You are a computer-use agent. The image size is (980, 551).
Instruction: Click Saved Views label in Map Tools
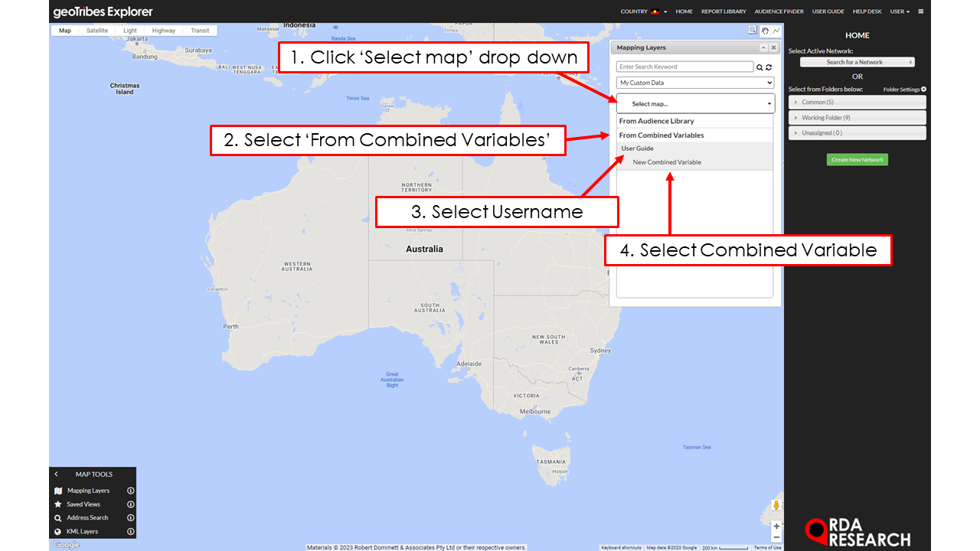pos(83,504)
